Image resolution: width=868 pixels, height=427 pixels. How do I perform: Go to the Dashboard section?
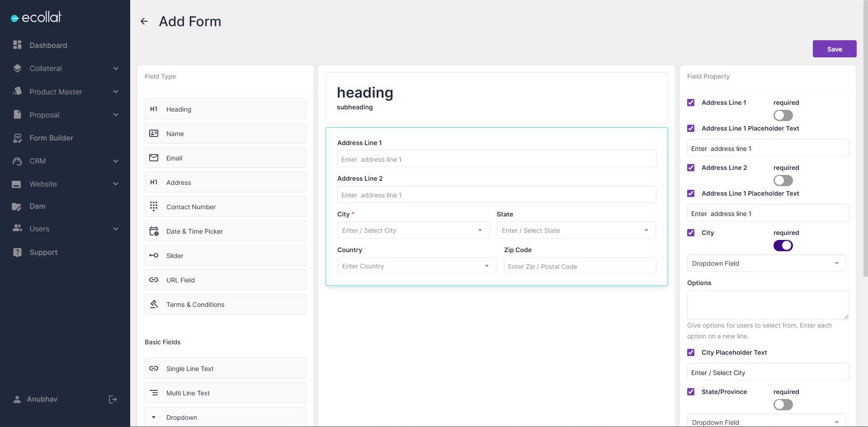pyautogui.click(x=48, y=45)
